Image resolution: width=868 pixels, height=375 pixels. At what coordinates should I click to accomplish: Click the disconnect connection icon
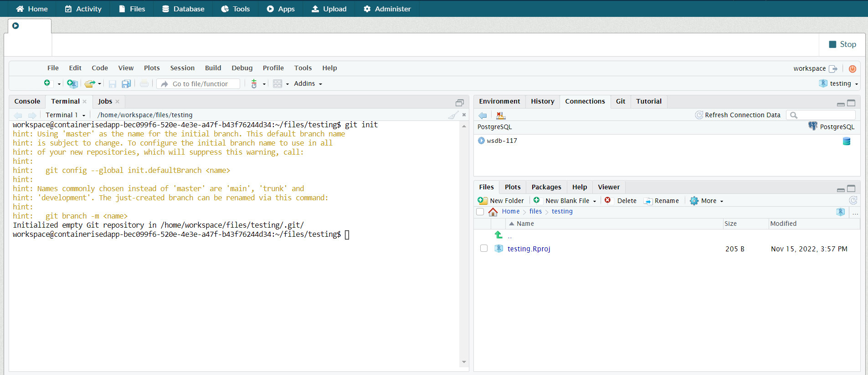pyautogui.click(x=501, y=115)
